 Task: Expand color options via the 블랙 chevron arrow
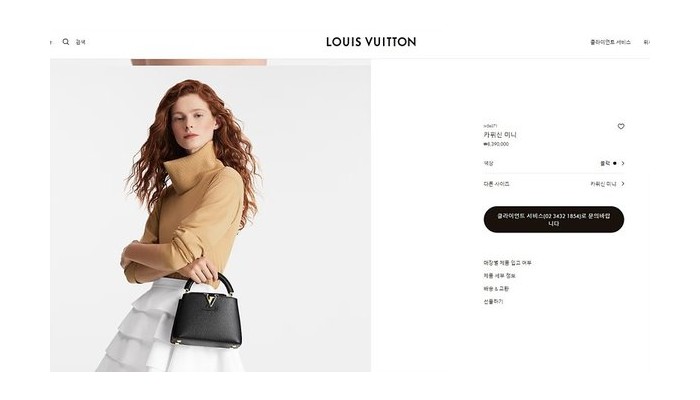623,163
